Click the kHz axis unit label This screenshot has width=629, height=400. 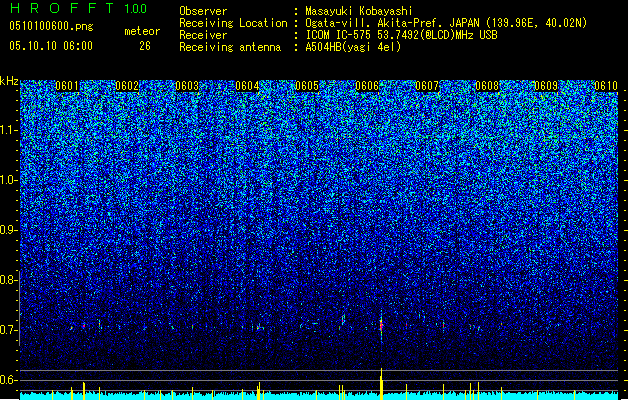[9, 81]
